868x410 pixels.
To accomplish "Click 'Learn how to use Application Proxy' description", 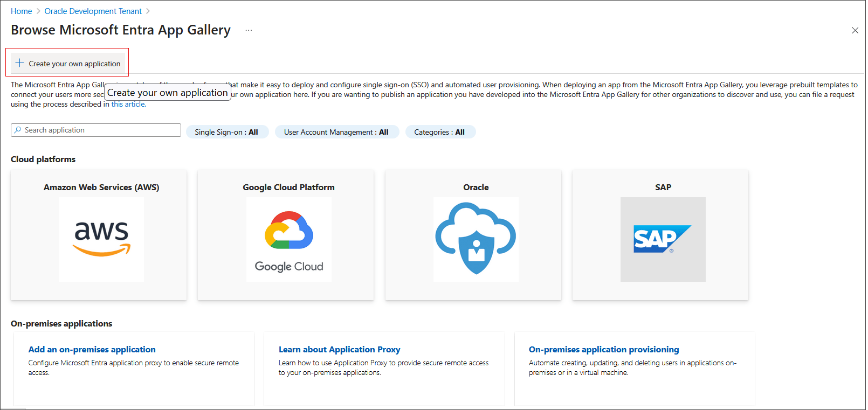I will point(384,367).
